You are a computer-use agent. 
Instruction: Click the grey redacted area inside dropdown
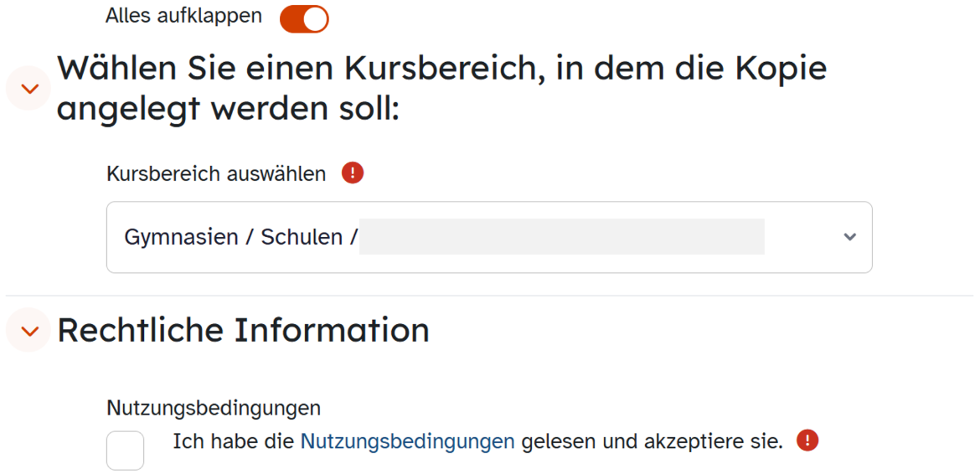click(x=561, y=237)
